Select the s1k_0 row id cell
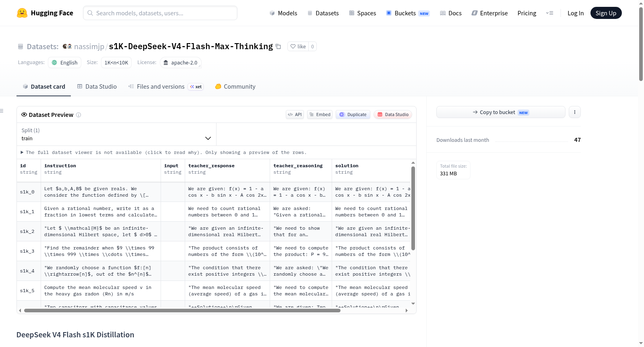This screenshot has width=644, height=347. click(29, 192)
